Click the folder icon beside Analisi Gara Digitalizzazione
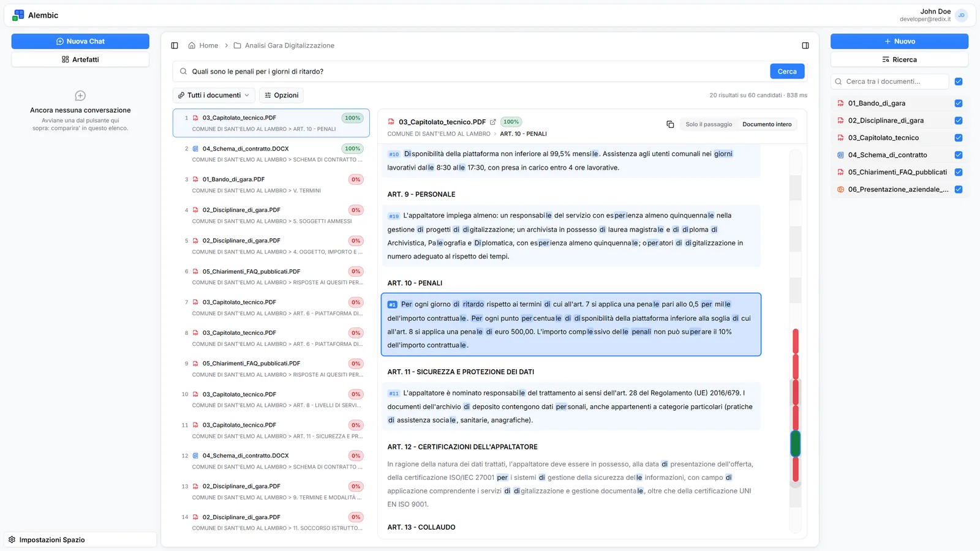 pyautogui.click(x=237, y=45)
